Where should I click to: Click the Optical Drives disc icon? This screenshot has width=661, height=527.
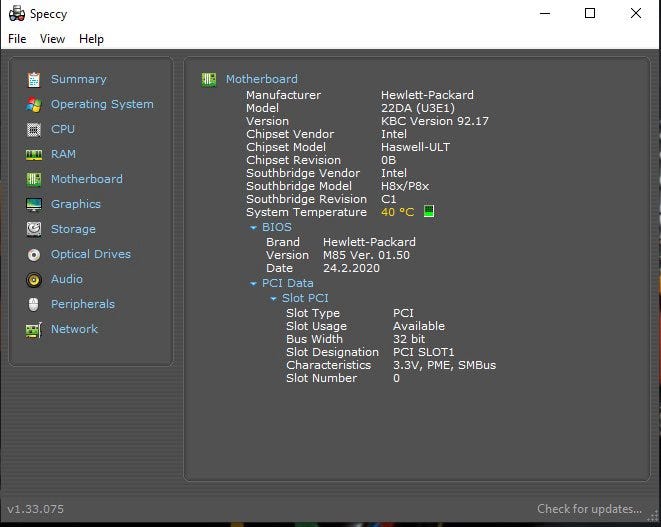tap(34, 255)
